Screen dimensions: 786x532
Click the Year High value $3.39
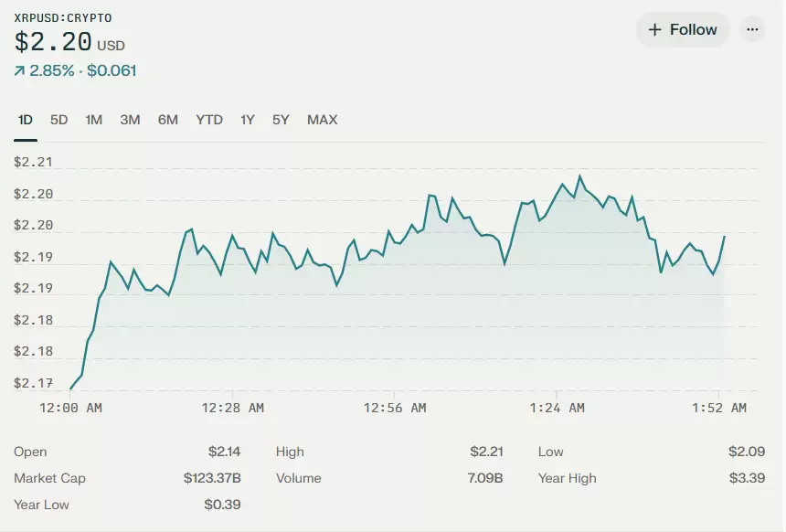747,478
